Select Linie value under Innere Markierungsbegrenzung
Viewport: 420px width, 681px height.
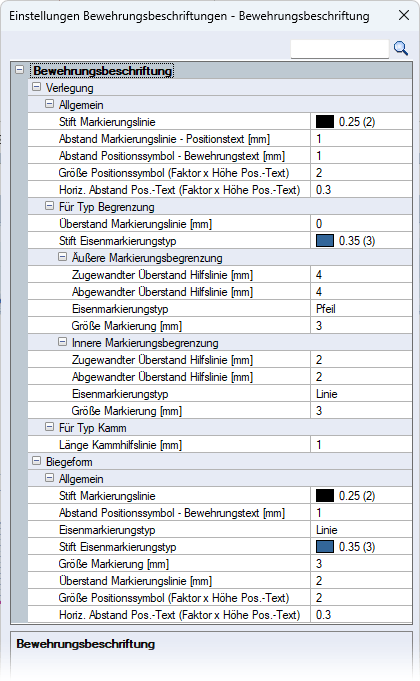[361, 394]
